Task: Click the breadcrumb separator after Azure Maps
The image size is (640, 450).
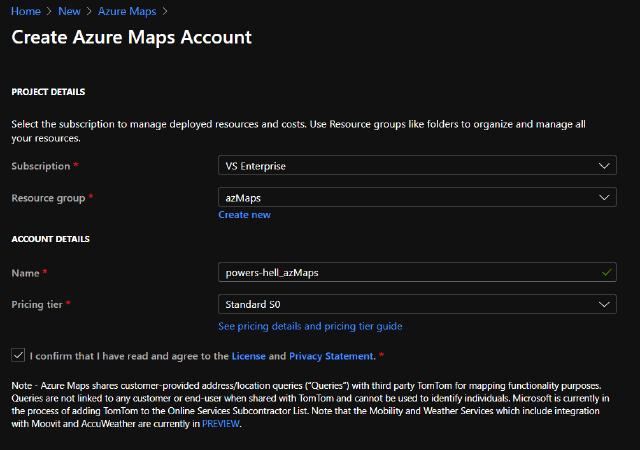Action: [165, 11]
